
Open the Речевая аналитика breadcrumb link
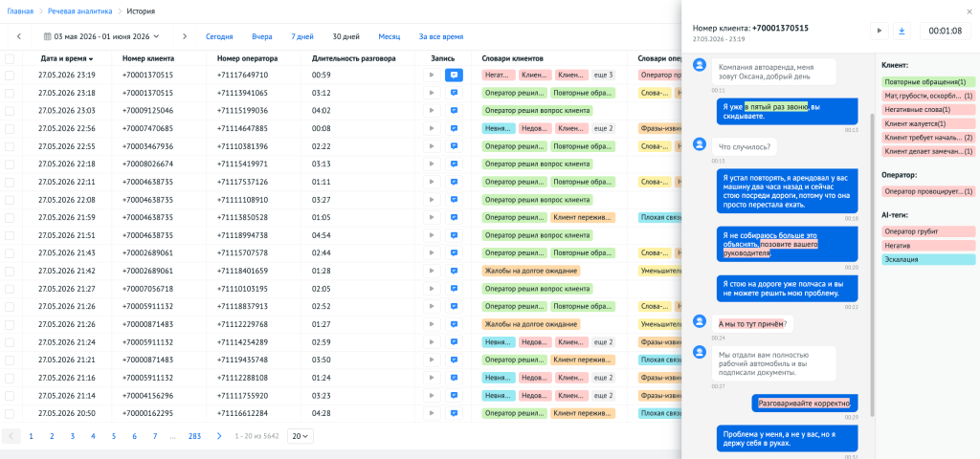point(80,11)
